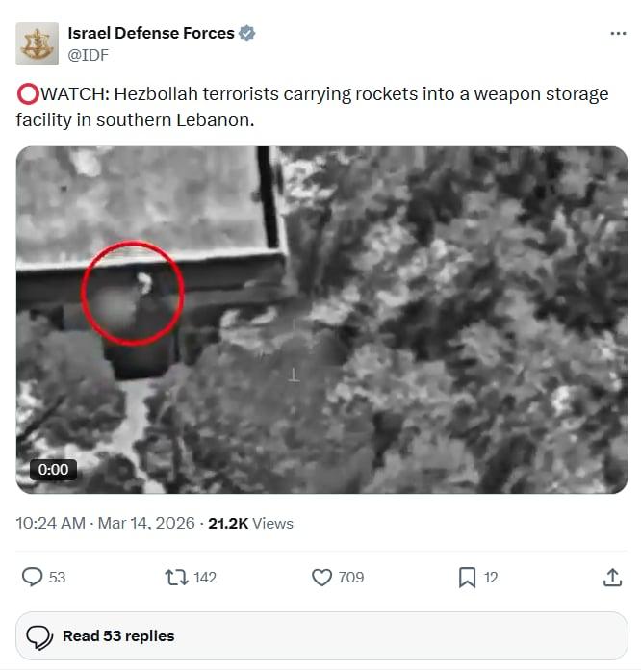641x672 pixels.
Task: Click the 12 bookmarks count
Action: coord(491,578)
